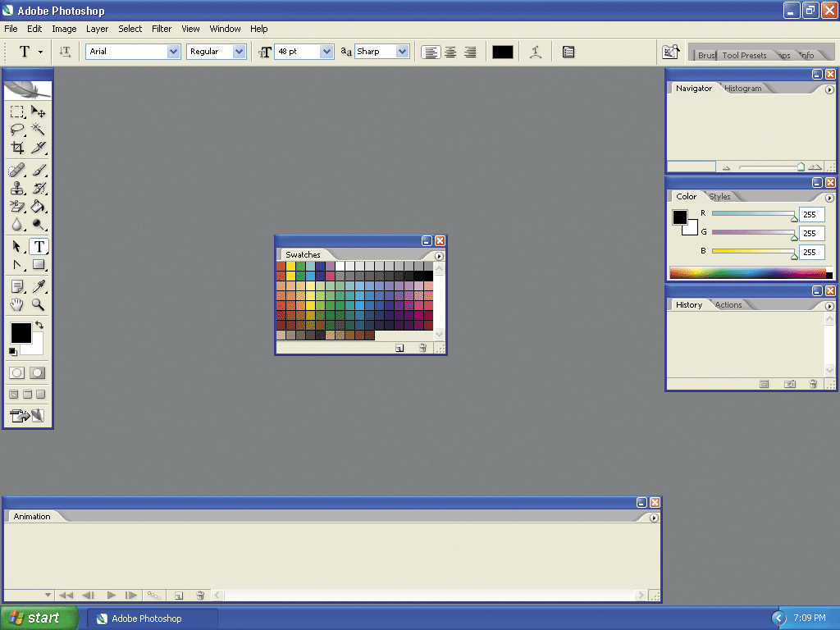Enable right text alignment
This screenshot has width=840, height=630.
coord(470,52)
